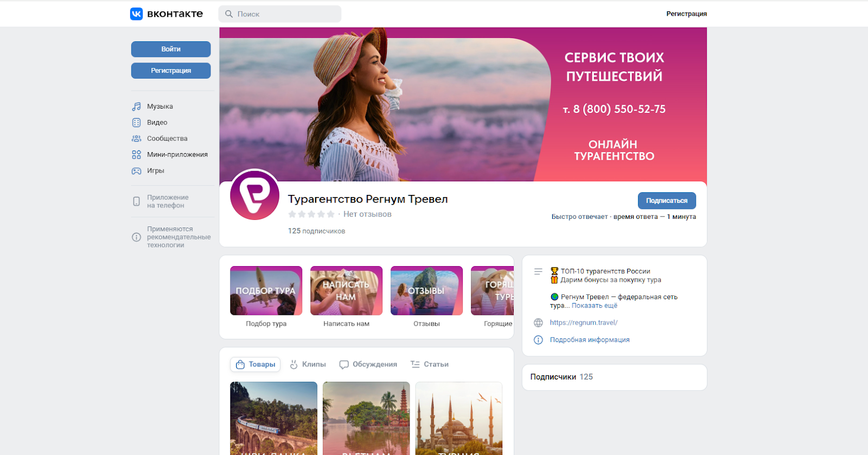Open the railway bridge product thumbnail
This screenshot has width=868, height=455.
[274, 419]
